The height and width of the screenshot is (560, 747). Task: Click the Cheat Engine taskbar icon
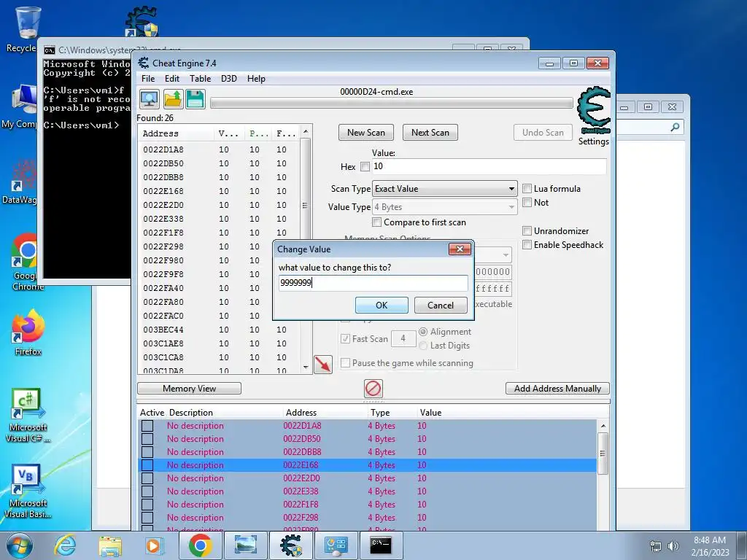point(291,545)
